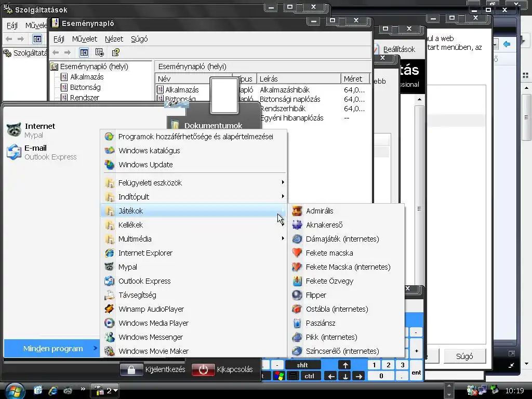Launch Fekete Özvegy spider solitaire
The height and width of the screenshot is (399, 532).
point(346,281)
